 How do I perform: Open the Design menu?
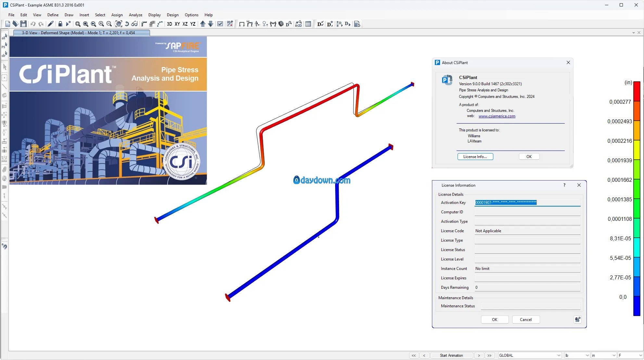[172, 15]
